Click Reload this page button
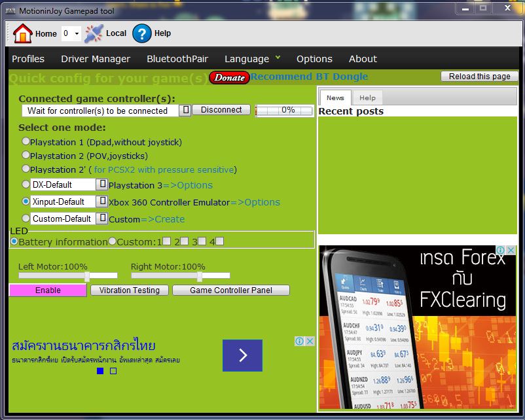 [x=479, y=77]
